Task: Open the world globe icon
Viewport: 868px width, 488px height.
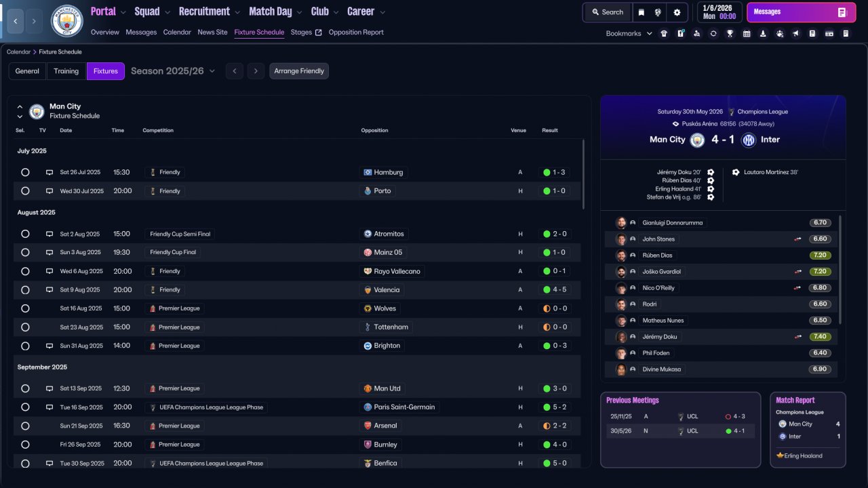Action: (x=658, y=12)
